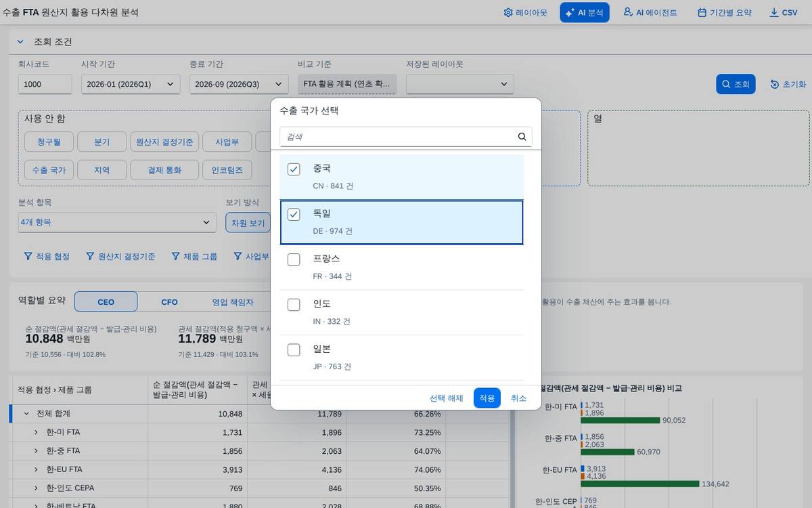
Task: Select the 수출 국가 dimension chip
Action: pos(49,170)
